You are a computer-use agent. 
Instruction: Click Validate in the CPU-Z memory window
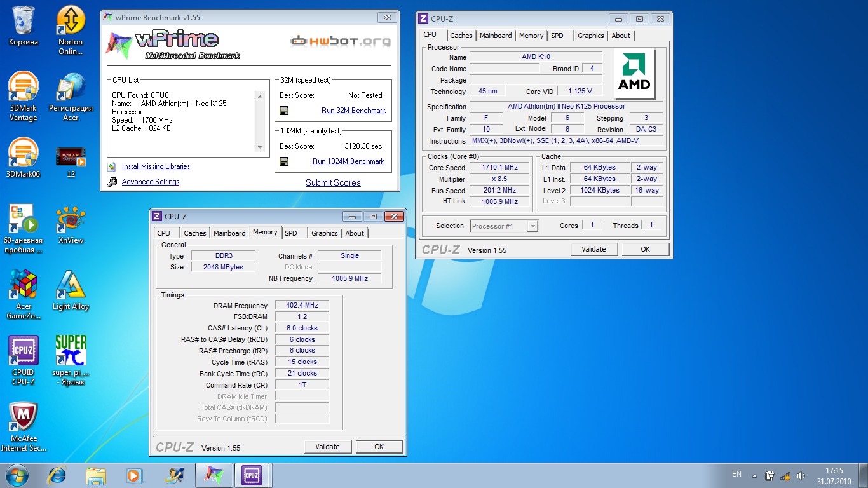coord(327,447)
